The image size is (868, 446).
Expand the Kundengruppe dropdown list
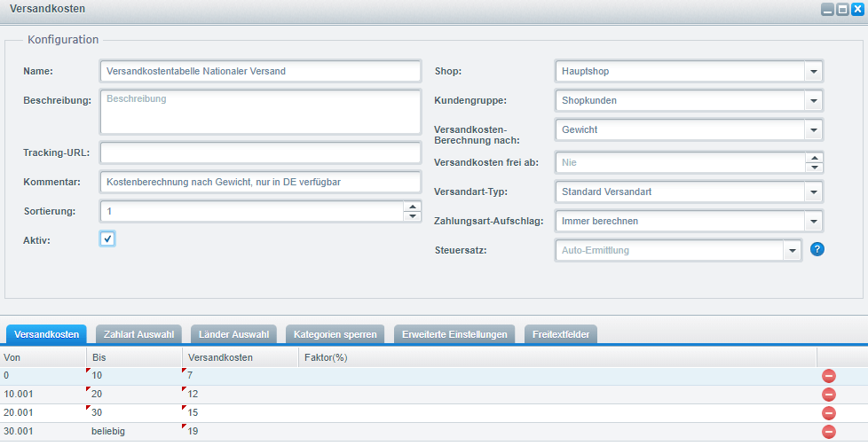(814, 101)
